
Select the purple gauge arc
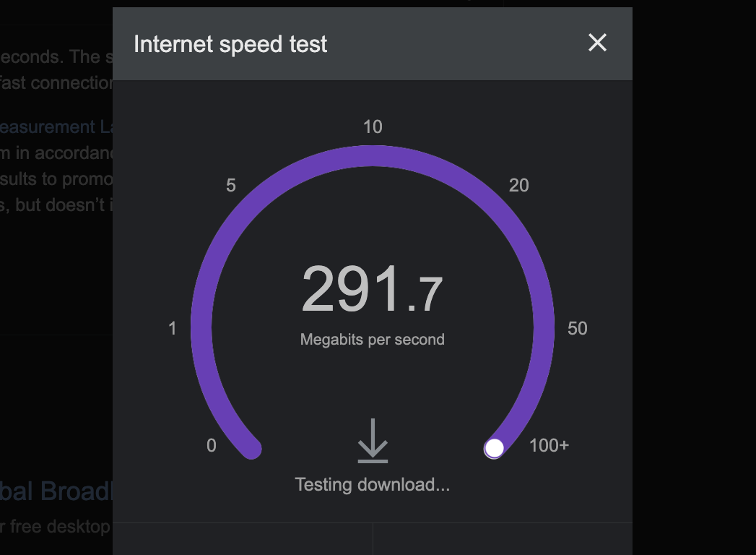[373, 154]
